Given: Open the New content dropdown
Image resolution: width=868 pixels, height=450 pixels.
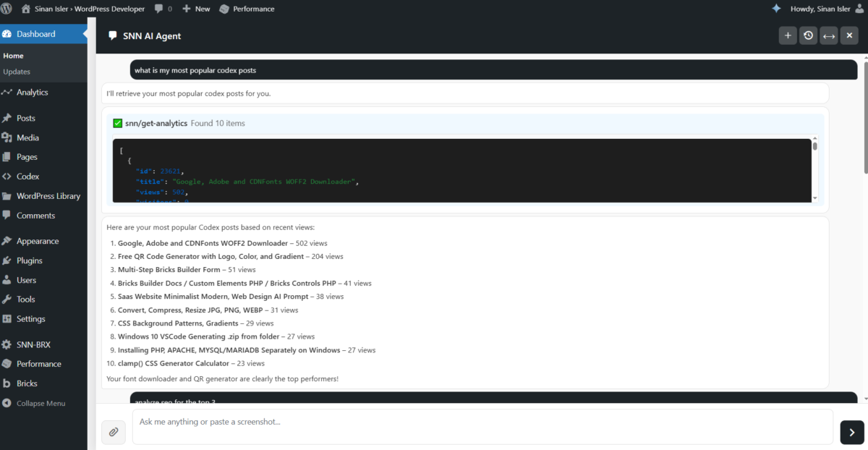Looking at the screenshot, I should pos(196,9).
